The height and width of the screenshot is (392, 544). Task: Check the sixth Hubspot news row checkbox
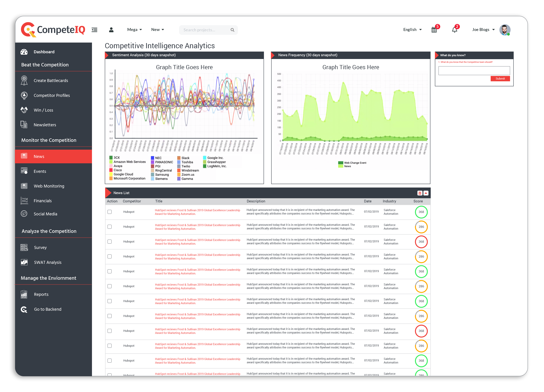[x=110, y=286]
